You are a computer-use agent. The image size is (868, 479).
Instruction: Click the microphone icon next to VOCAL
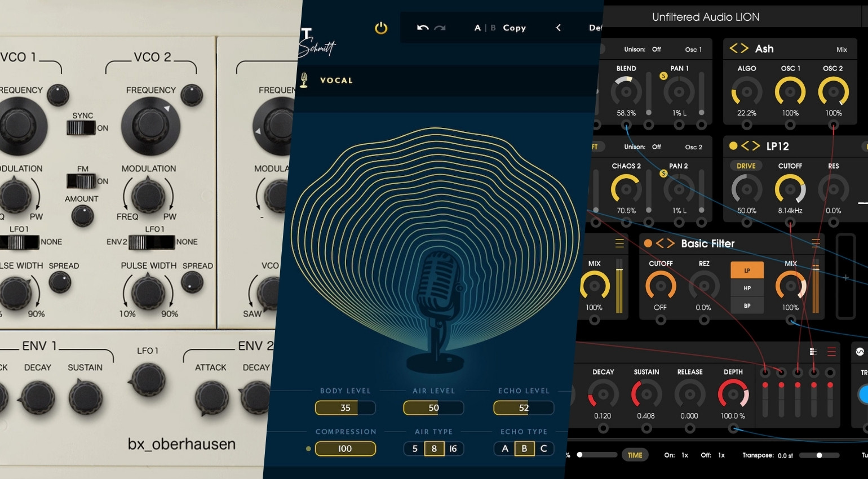[305, 79]
